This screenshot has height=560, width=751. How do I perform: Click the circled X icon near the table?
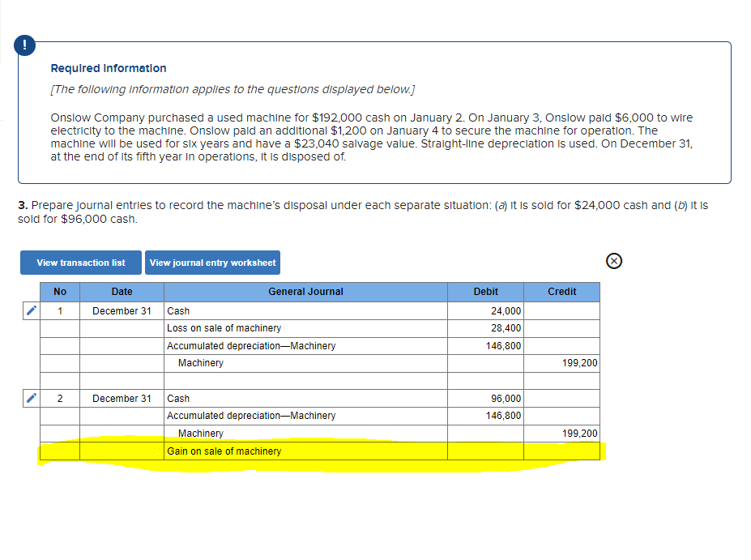coord(613,261)
